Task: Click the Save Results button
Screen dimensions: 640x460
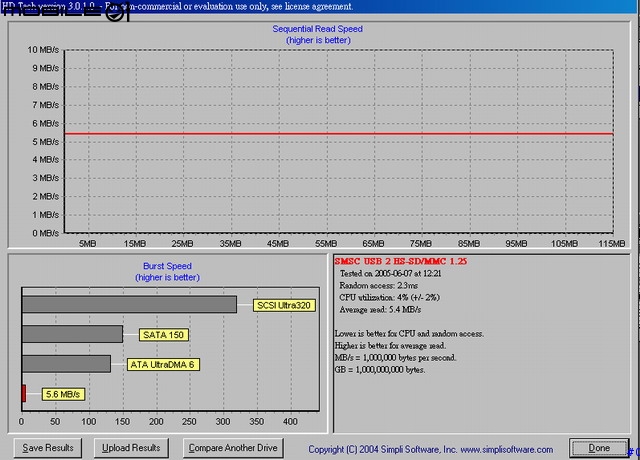Action: tap(48, 448)
